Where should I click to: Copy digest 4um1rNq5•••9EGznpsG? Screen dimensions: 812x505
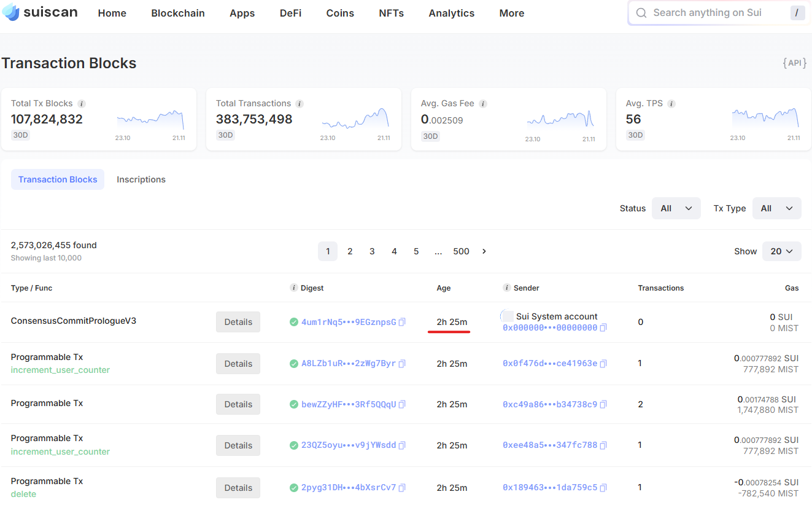point(402,322)
